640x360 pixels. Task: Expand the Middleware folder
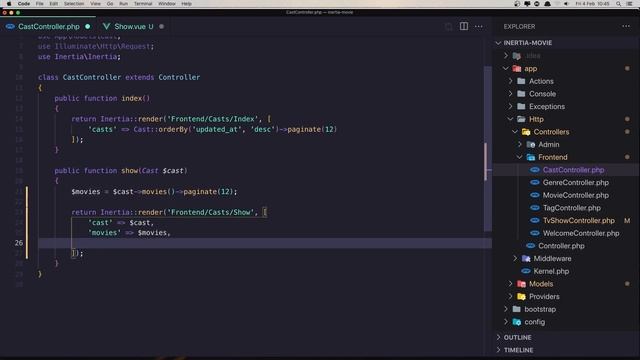[x=515, y=258]
